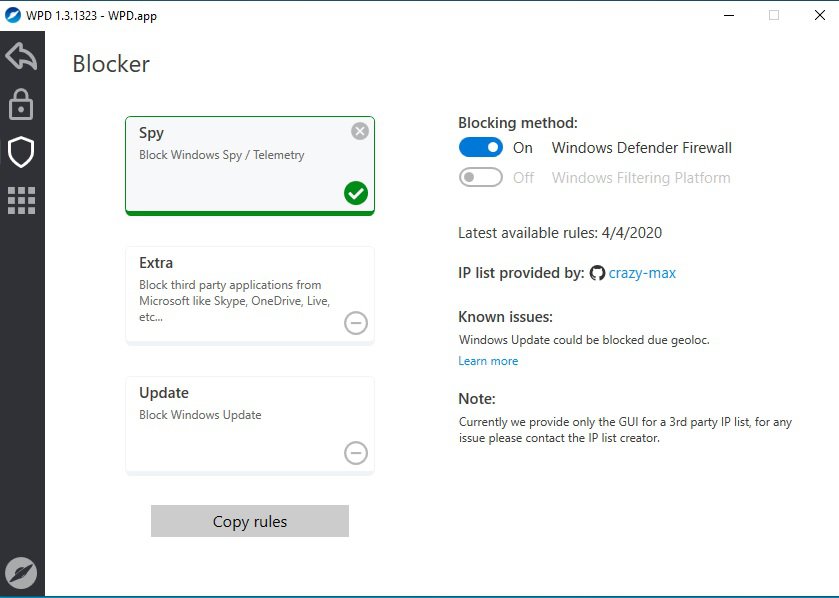The width and height of the screenshot is (839, 598).
Task: Turn on Windows Filtering Platform switch
Action: point(481,178)
